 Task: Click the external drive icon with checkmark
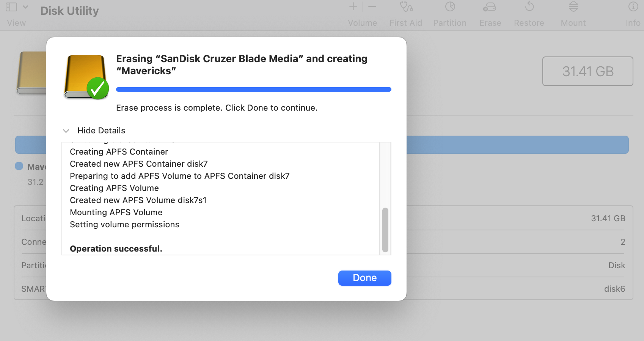click(x=86, y=77)
